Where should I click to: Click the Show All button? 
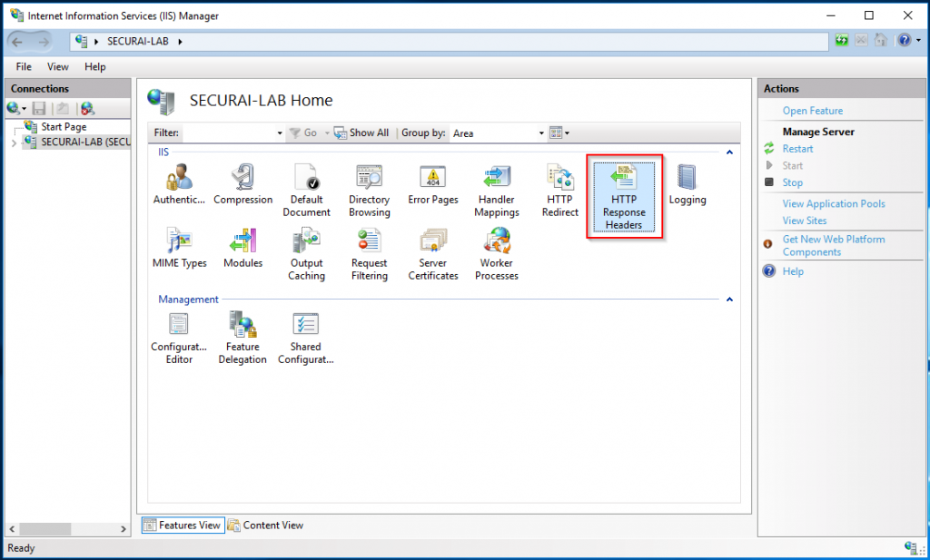point(361,133)
